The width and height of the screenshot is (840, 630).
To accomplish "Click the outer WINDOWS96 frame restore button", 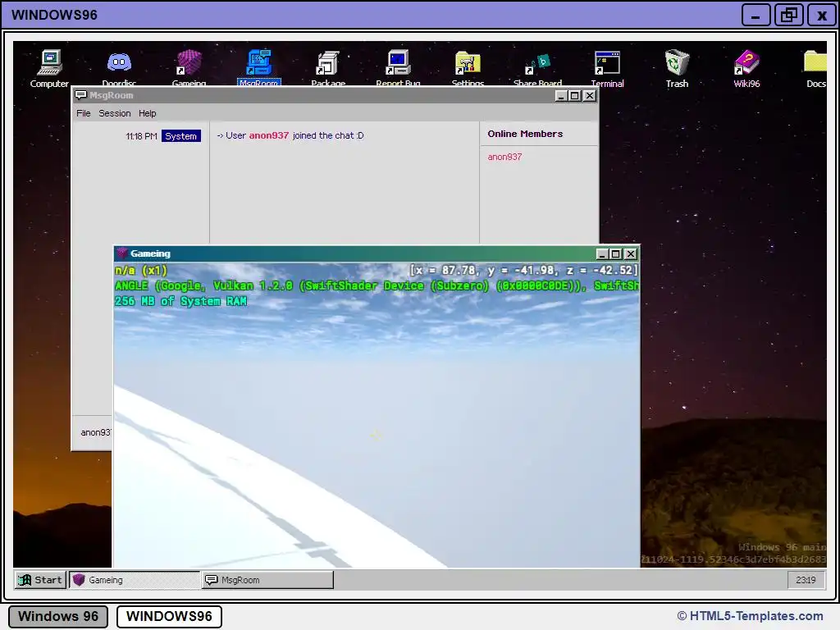I will tap(788, 15).
